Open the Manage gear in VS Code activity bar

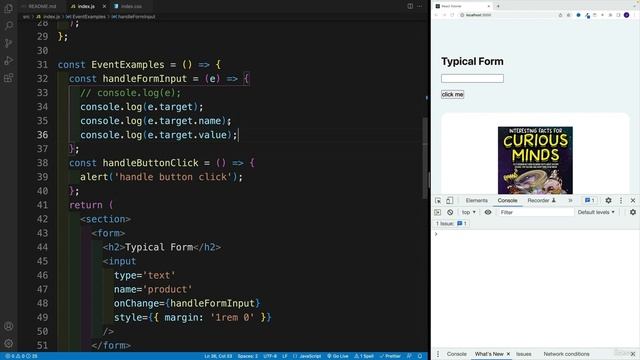(x=9, y=343)
